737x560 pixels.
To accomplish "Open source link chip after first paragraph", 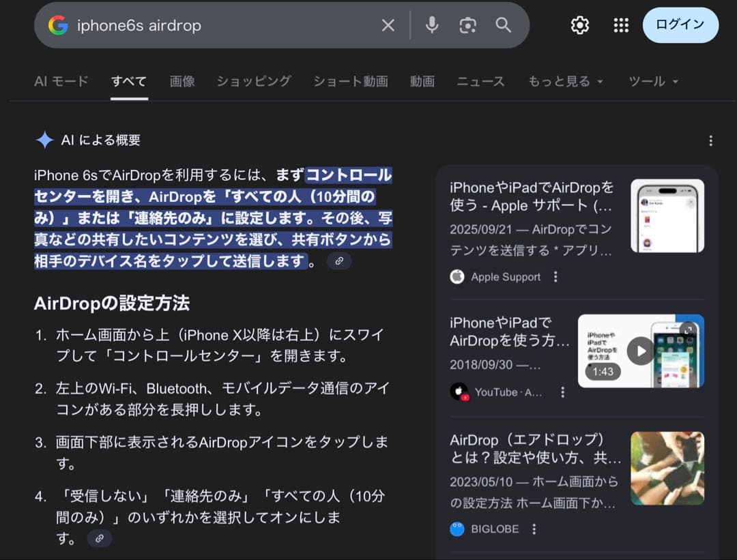I will [x=339, y=261].
